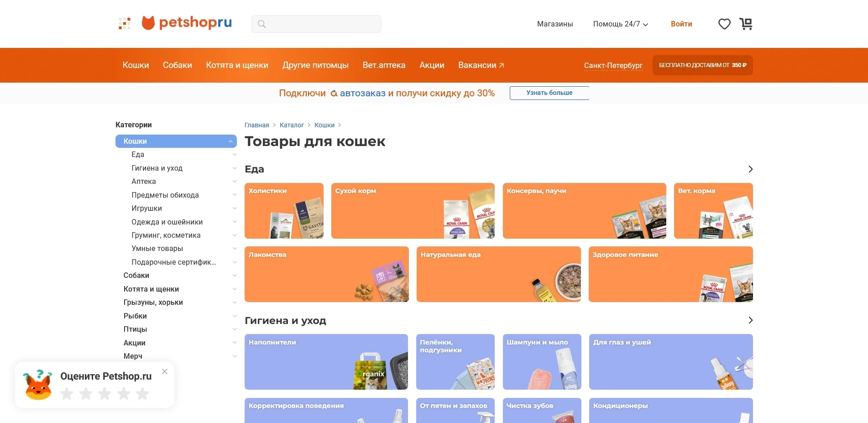Open the shopping cart icon

pos(745,24)
